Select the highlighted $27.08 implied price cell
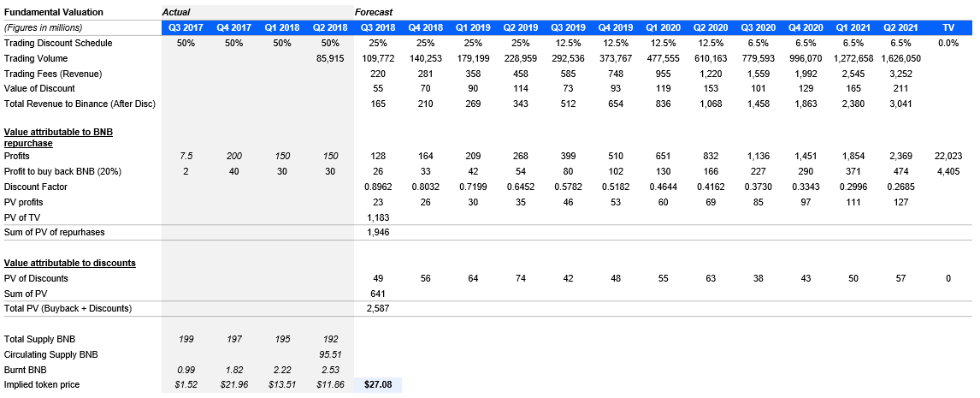 [377, 384]
